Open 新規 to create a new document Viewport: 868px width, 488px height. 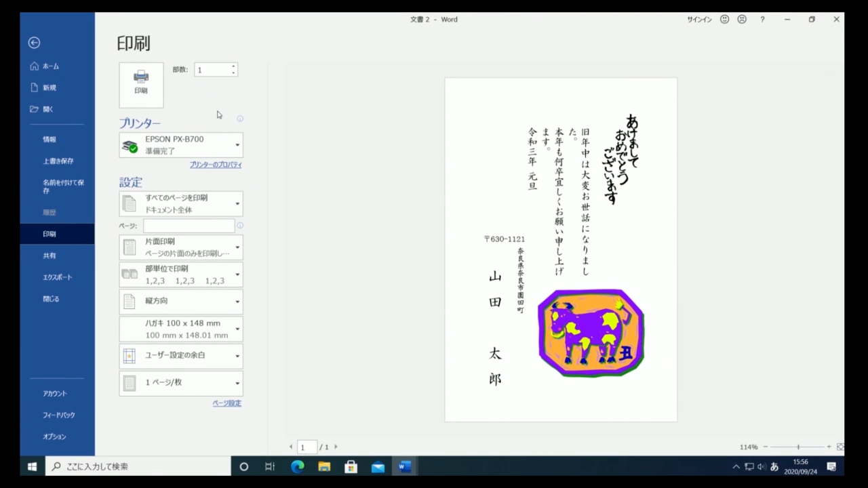tap(50, 87)
